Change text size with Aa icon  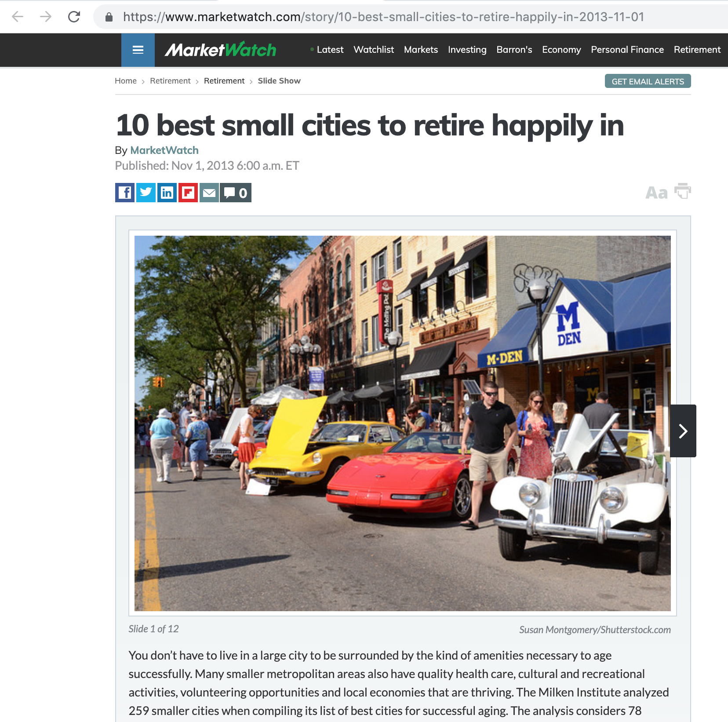click(656, 193)
